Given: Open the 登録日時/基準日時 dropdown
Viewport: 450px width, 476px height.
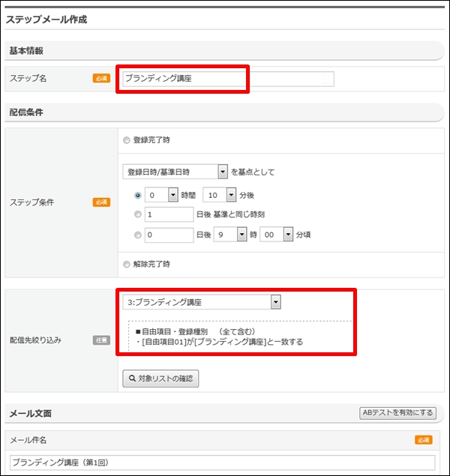Looking at the screenshot, I should pyautogui.click(x=175, y=172).
